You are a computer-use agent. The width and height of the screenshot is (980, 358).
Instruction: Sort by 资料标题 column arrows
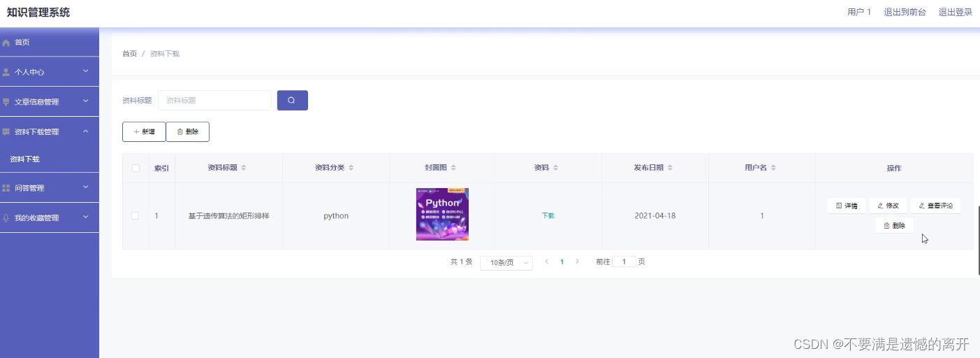[243, 168]
